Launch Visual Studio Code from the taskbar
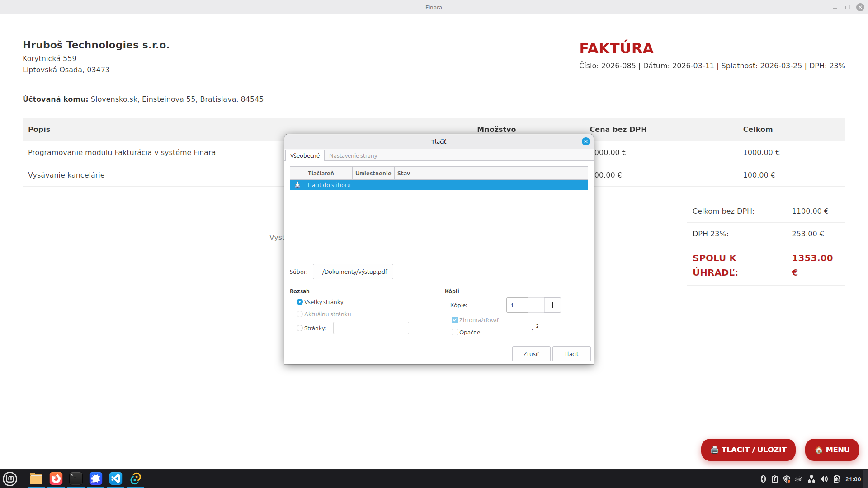The width and height of the screenshot is (868, 488). (116, 479)
